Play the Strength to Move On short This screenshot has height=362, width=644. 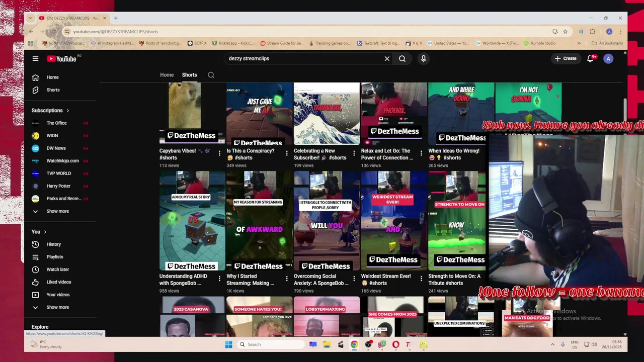click(x=457, y=221)
